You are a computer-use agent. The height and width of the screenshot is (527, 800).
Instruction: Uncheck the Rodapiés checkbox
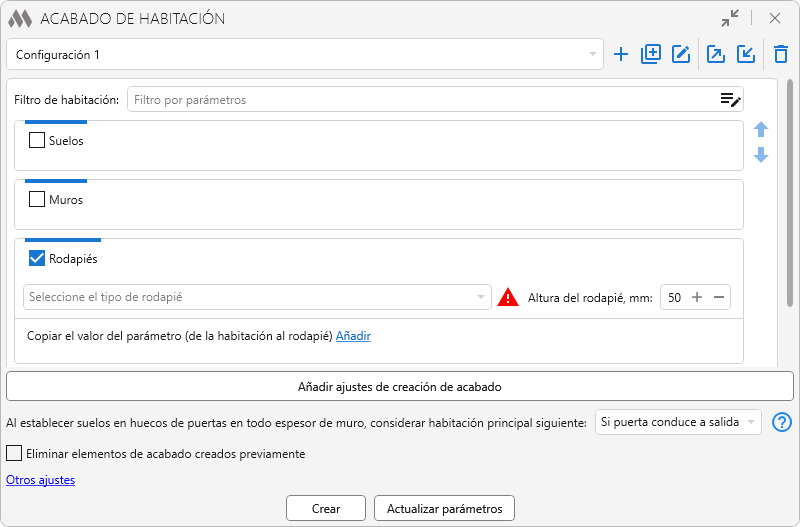click(38, 259)
